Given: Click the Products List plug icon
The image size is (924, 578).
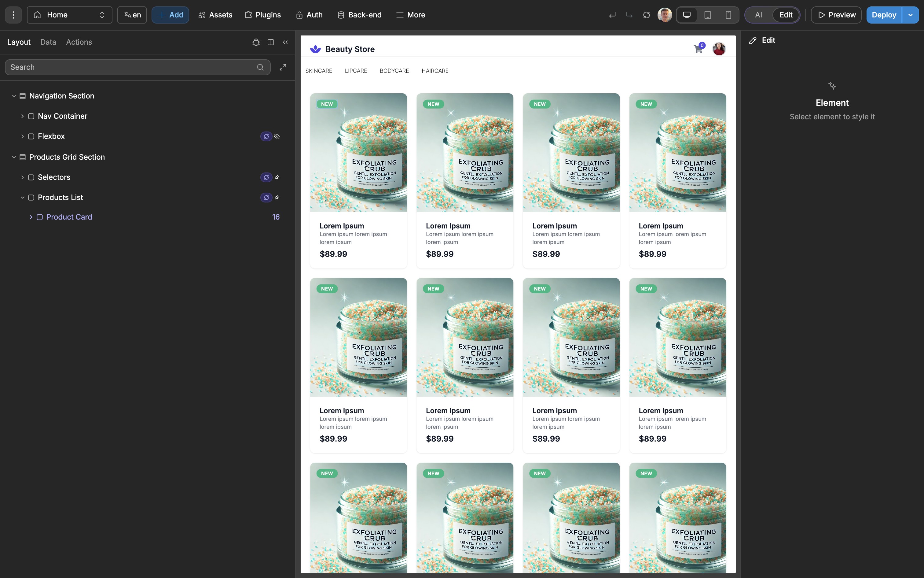Looking at the screenshot, I should (x=277, y=198).
